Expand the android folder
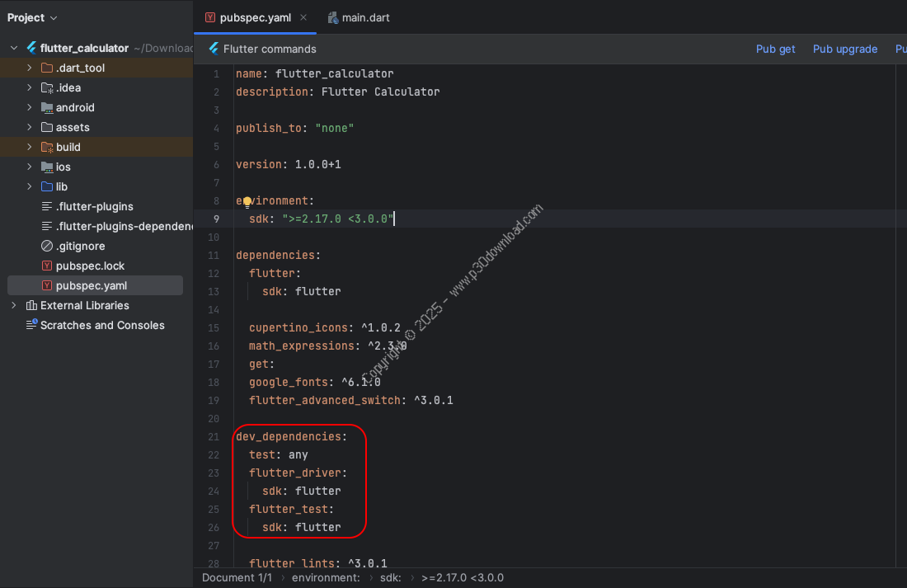This screenshot has width=907, height=588. 30,107
